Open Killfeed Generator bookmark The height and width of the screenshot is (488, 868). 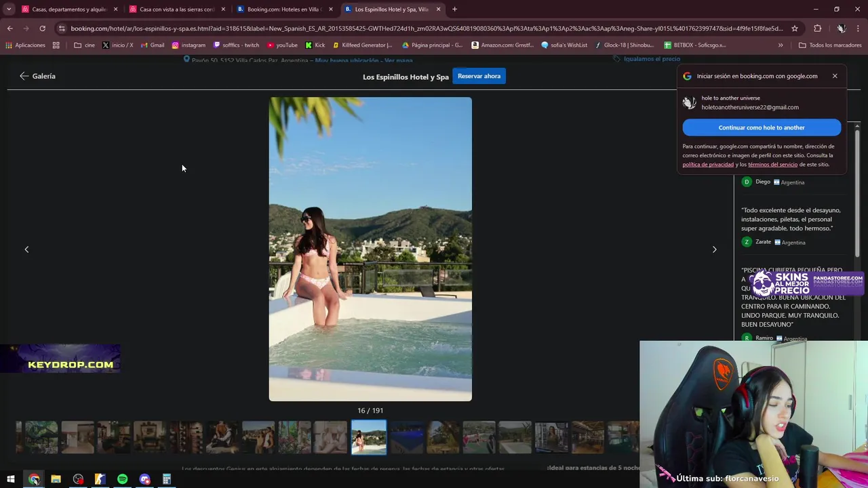coord(362,45)
